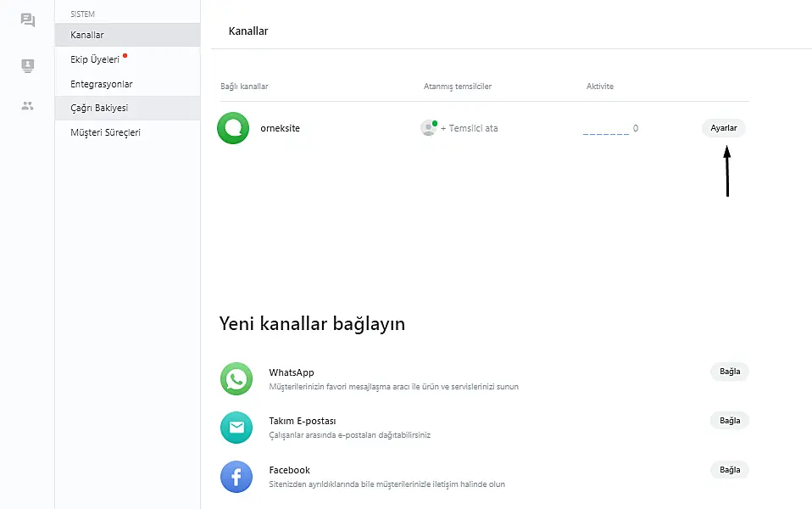Click the + Temsilci ata link

click(469, 129)
